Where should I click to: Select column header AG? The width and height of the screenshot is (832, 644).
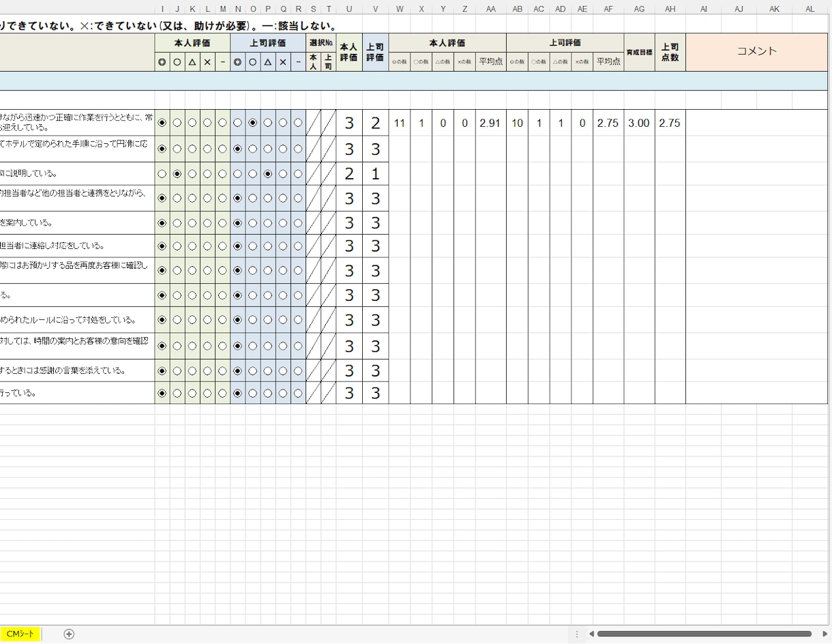click(639, 9)
